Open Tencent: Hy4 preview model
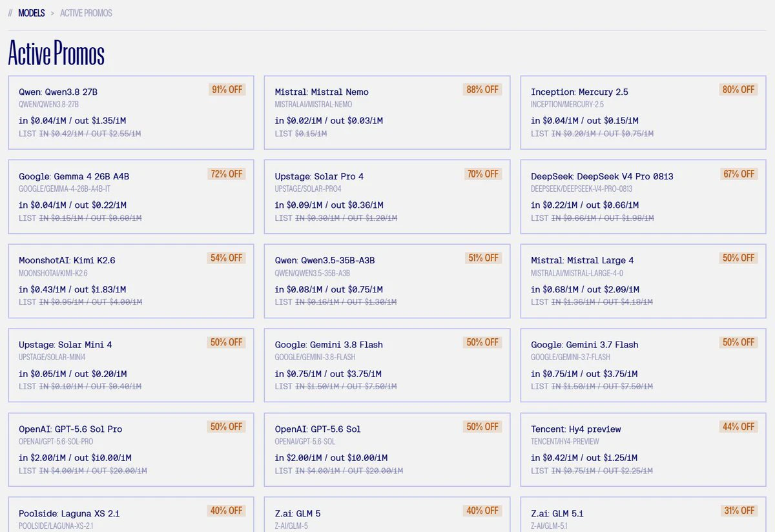The width and height of the screenshot is (775, 532). (643, 450)
